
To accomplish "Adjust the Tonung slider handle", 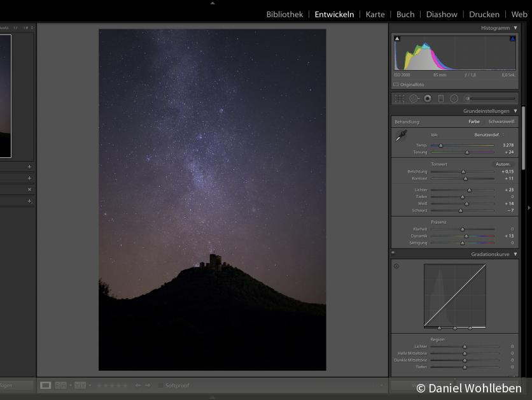I will 467,152.
